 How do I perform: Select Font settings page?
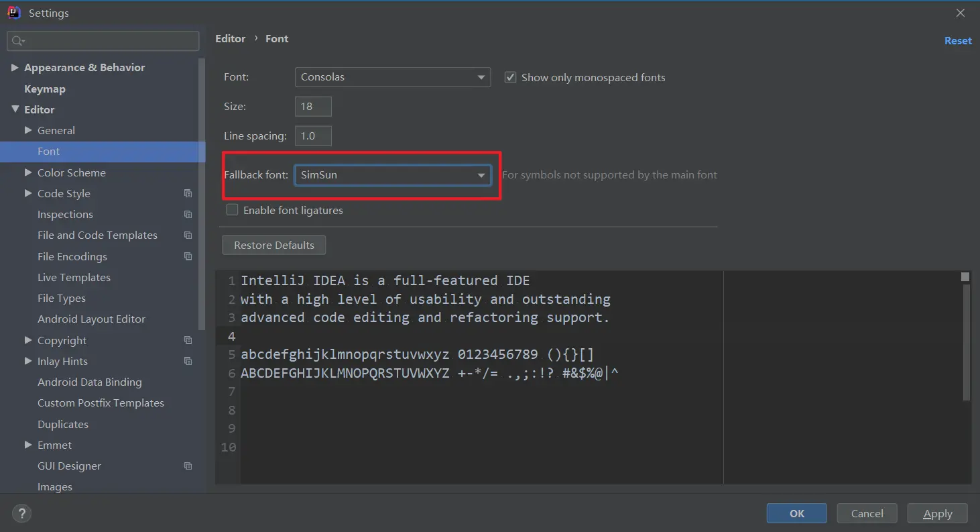pos(103,152)
